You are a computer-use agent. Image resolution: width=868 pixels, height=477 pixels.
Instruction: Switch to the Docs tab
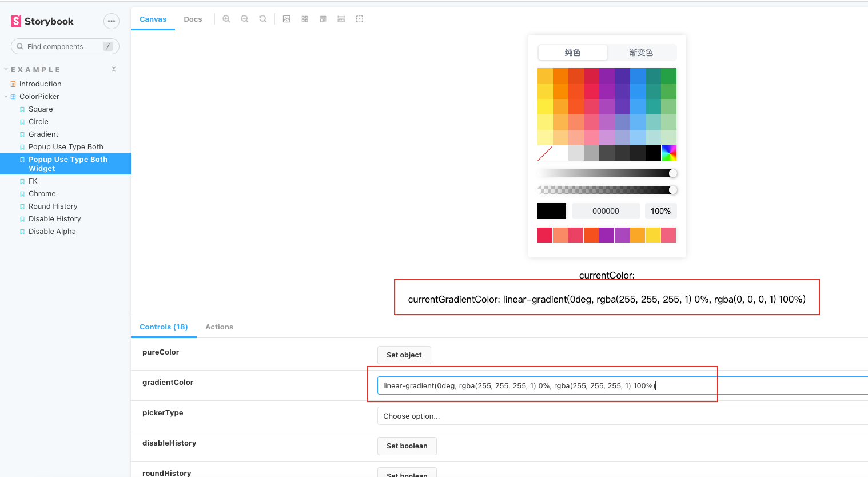point(193,19)
